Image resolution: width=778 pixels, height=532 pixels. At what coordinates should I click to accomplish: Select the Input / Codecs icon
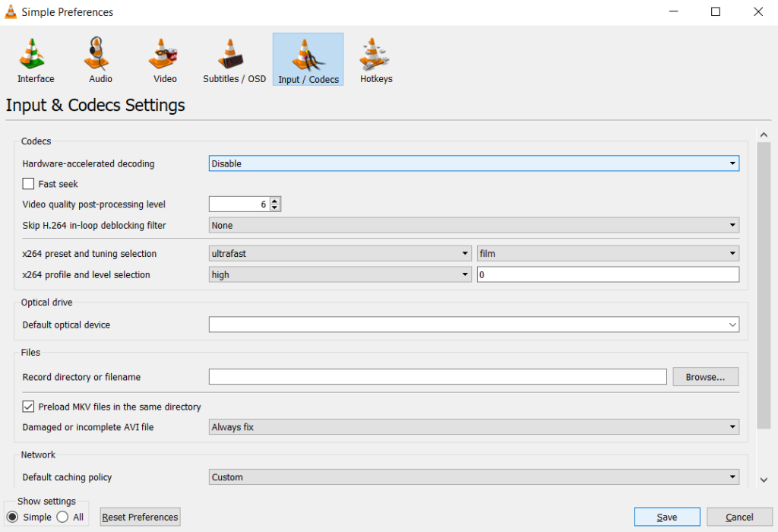308,59
